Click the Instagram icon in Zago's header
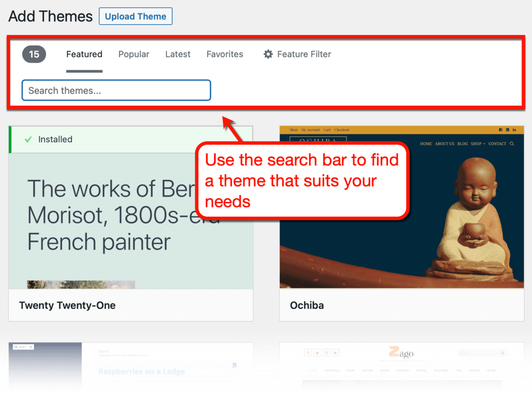The image size is (532, 397). click(x=326, y=354)
